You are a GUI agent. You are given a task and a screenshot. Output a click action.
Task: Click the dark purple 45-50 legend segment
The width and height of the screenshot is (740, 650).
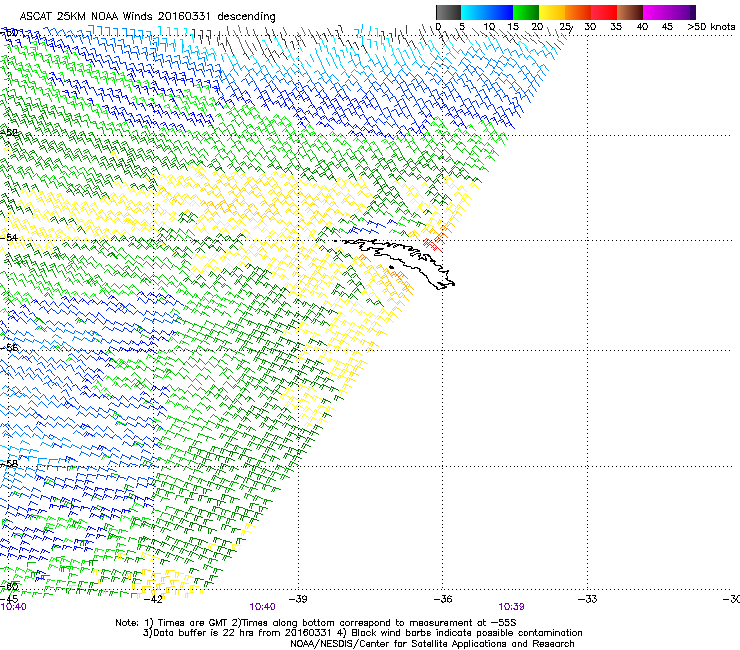click(x=682, y=12)
